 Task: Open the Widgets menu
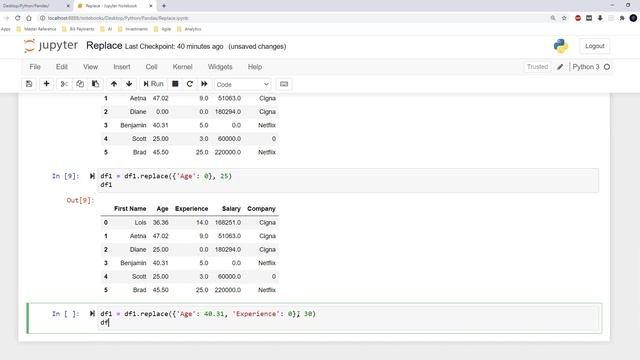pos(220,67)
